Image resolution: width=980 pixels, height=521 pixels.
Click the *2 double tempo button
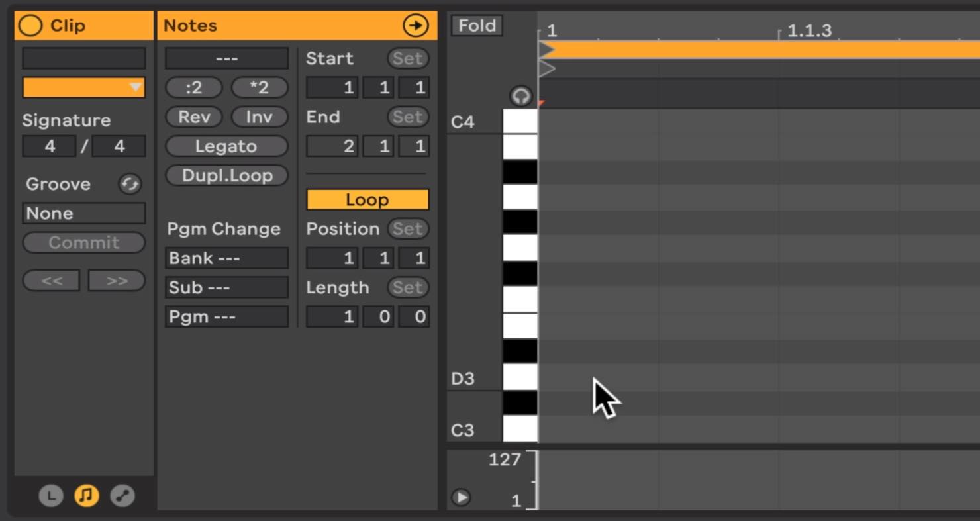(259, 87)
